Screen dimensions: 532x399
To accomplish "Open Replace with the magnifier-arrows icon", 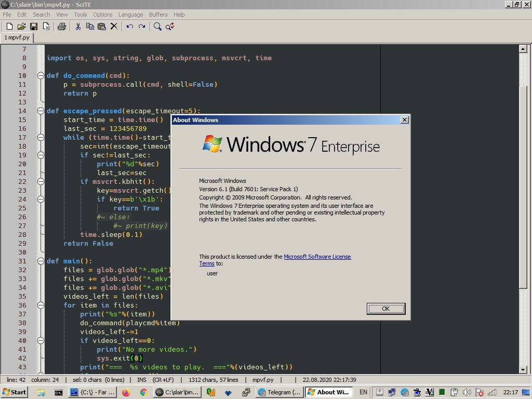I will point(170,26).
